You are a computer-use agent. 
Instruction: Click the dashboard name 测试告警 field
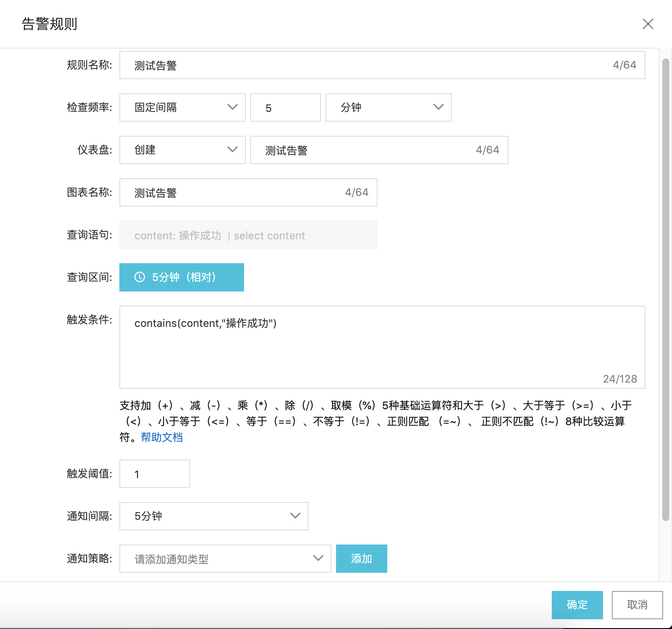tap(367, 150)
